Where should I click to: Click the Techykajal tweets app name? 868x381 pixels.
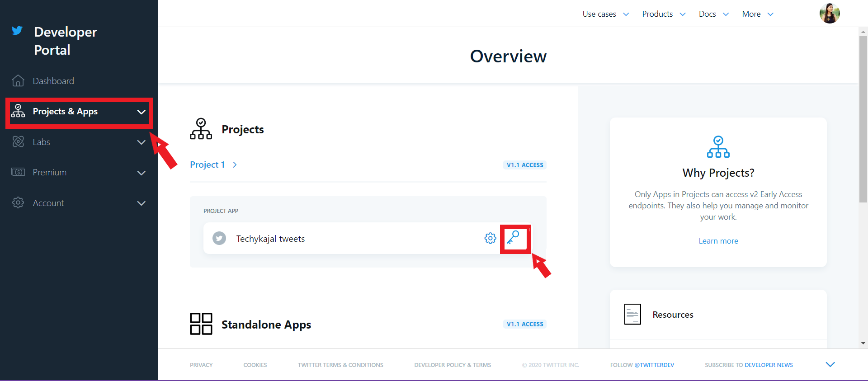[270, 239]
